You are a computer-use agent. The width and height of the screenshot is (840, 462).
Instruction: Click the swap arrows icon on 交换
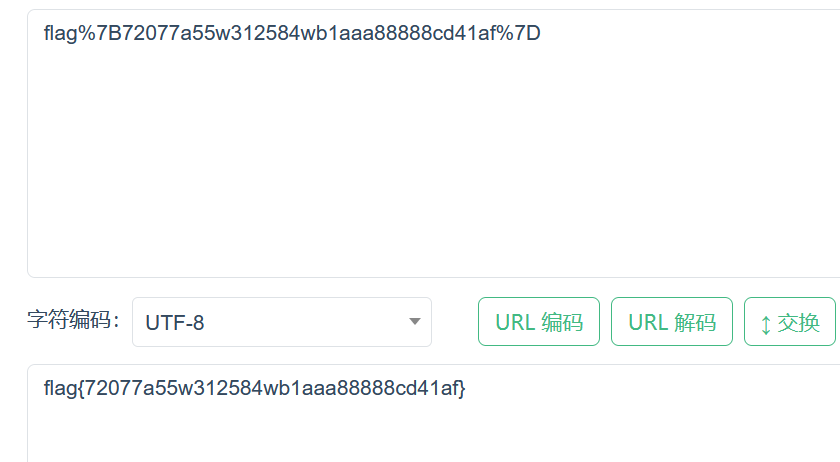(766, 324)
